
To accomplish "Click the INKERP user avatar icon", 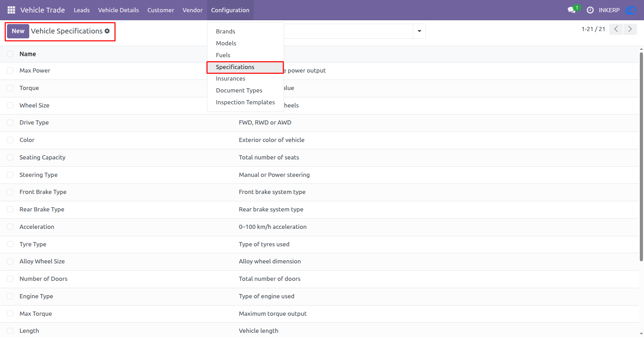I will [x=631, y=10].
